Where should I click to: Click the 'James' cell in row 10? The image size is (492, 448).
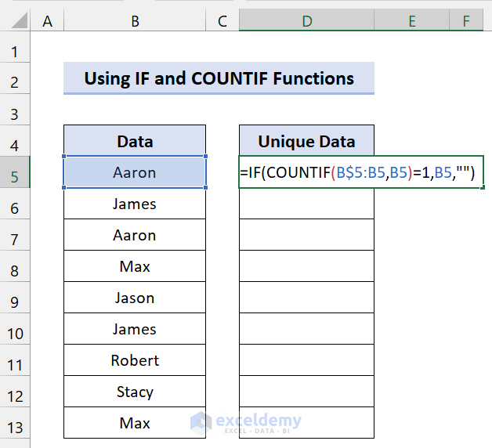(135, 330)
